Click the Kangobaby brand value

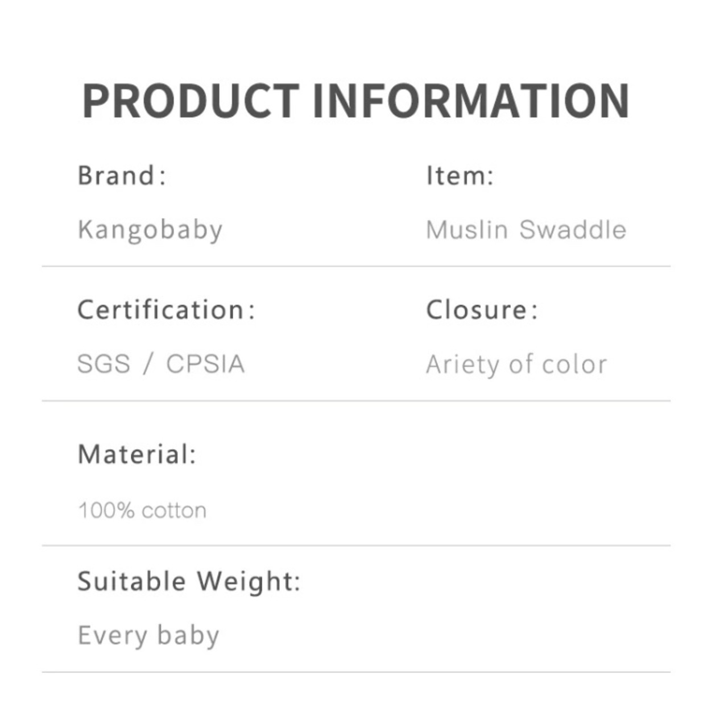pos(150,230)
